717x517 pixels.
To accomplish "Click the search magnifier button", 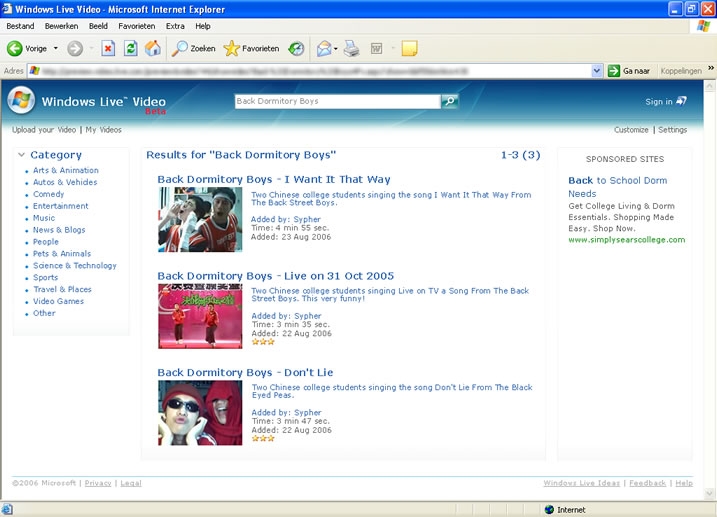I will [449, 101].
